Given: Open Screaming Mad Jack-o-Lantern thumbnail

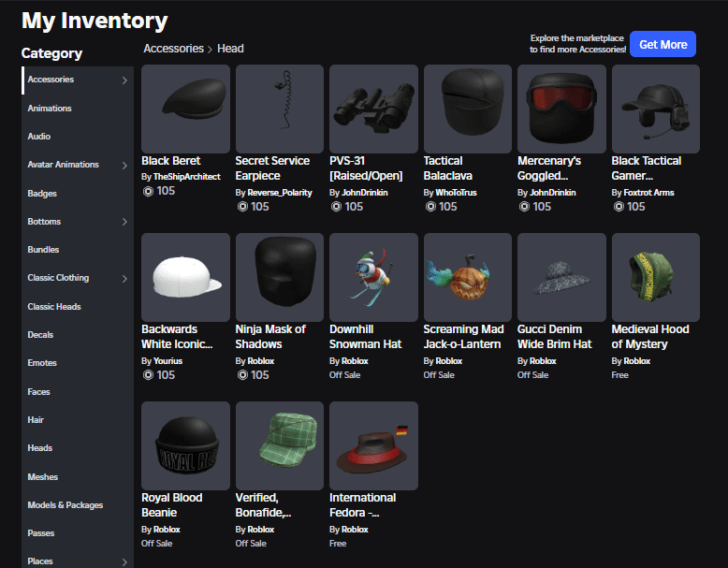Looking at the screenshot, I should tap(468, 277).
